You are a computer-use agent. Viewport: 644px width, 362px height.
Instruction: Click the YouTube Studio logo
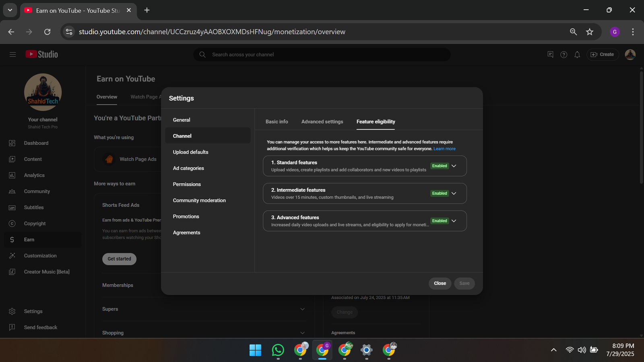point(42,54)
